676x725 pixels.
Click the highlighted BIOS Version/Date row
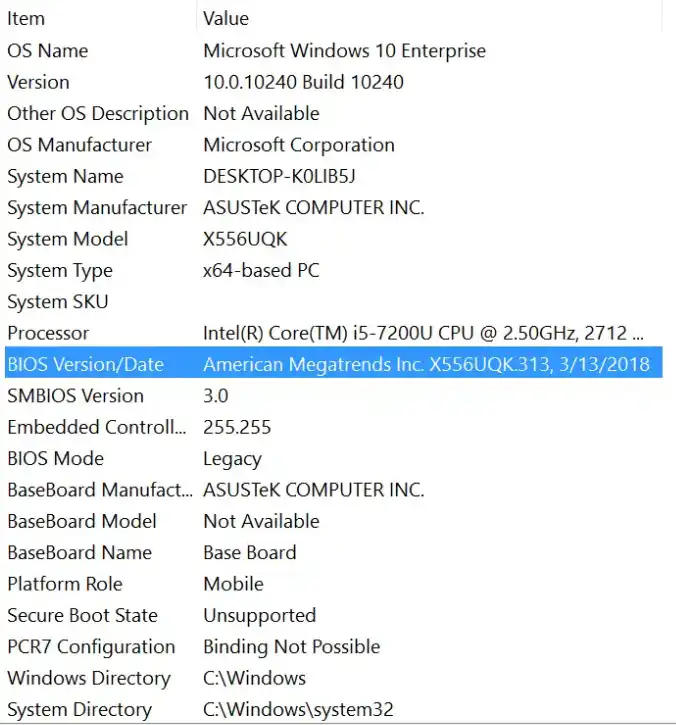85,364
